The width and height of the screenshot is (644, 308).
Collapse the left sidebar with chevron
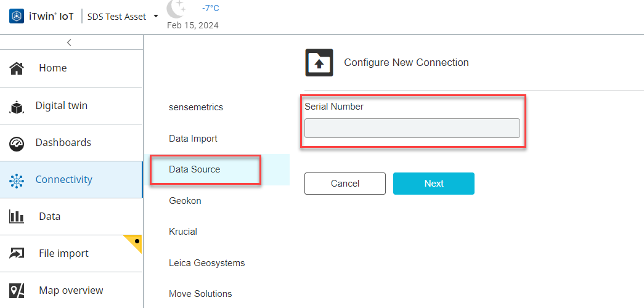tap(69, 43)
